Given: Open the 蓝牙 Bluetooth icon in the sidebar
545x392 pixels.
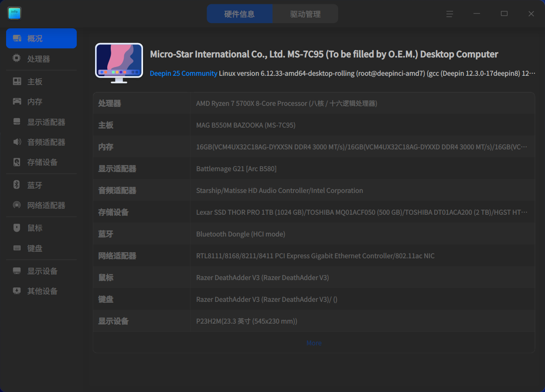Looking at the screenshot, I should point(17,185).
